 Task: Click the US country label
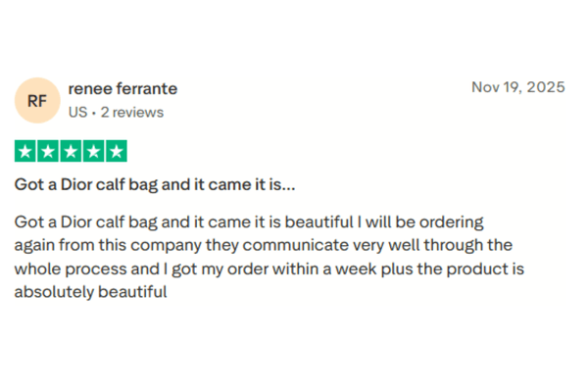click(77, 113)
